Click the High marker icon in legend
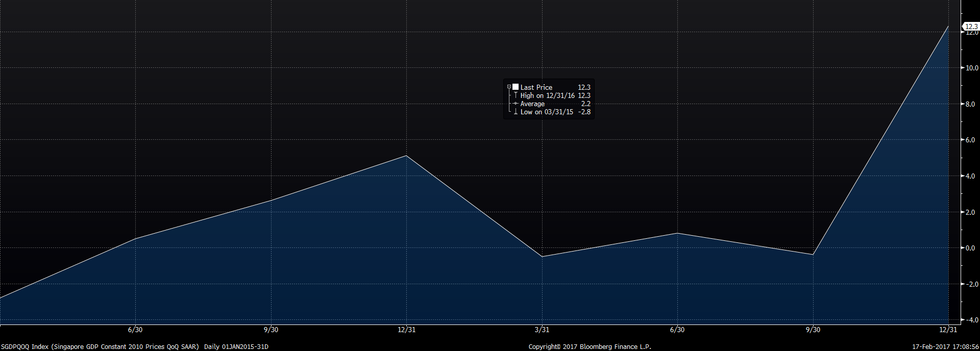 pyautogui.click(x=516, y=95)
